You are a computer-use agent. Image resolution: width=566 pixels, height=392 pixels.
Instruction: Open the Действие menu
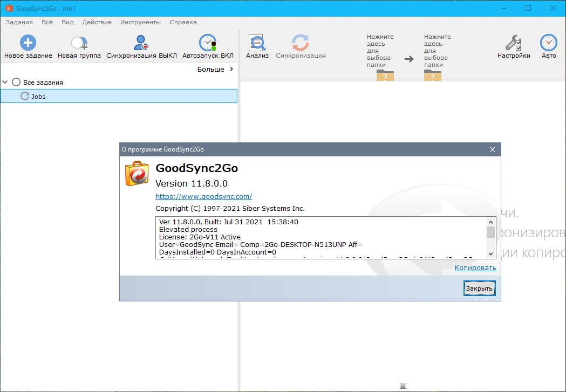point(97,22)
